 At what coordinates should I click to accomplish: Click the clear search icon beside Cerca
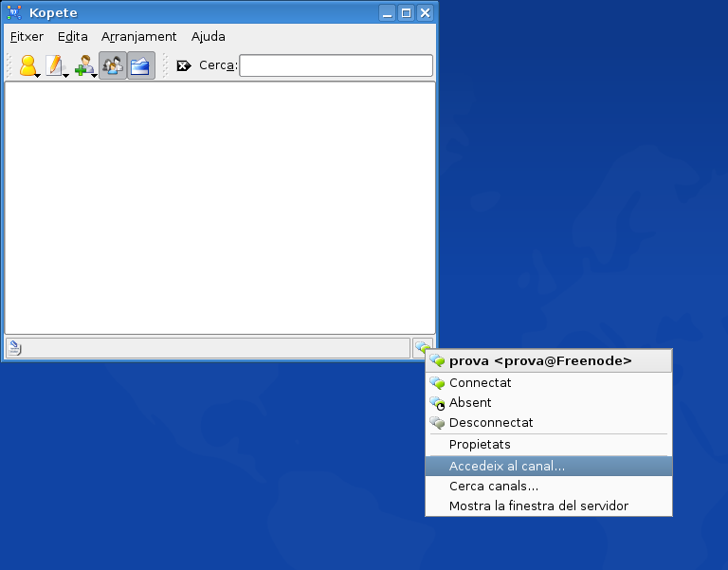coord(183,66)
